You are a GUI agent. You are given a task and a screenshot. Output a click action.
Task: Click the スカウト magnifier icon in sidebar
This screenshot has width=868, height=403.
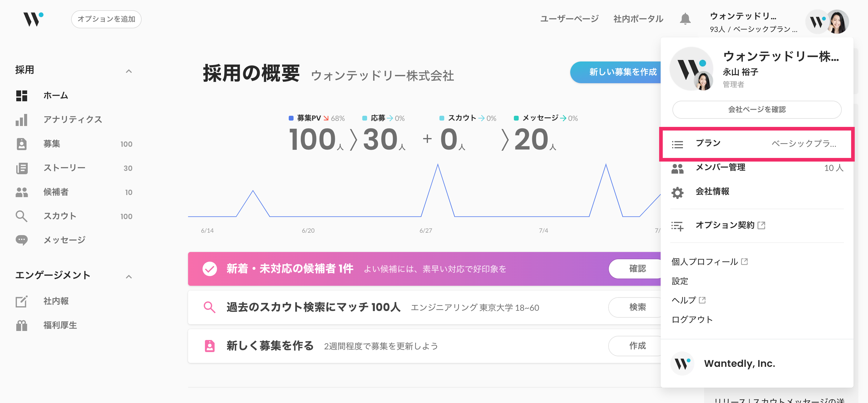[x=22, y=216]
